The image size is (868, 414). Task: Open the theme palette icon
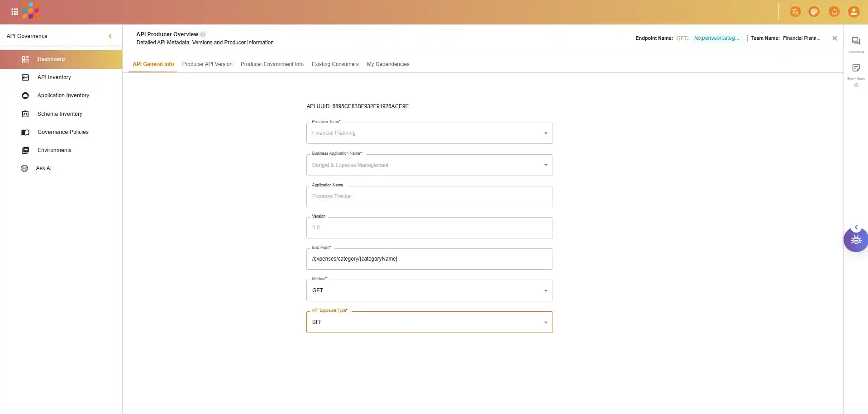[x=814, y=12]
